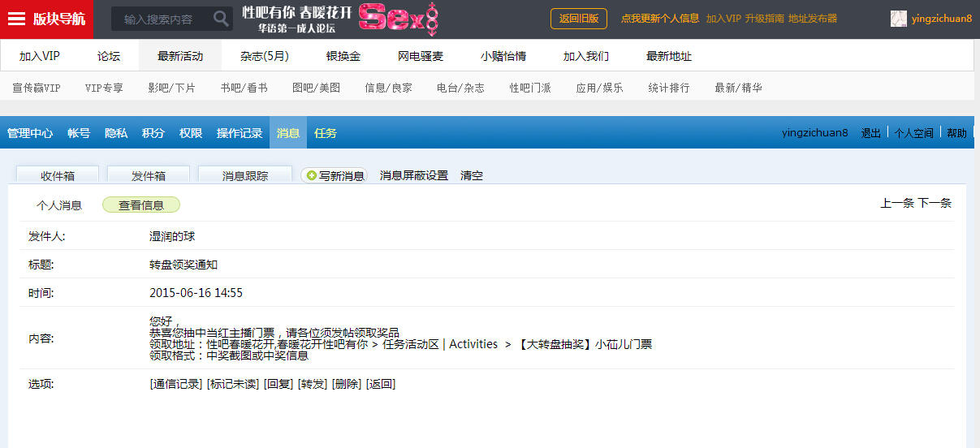This screenshot has width=980, height=448.
Task: Select the 最新活动 navigation item
Action: pos(180,56)
